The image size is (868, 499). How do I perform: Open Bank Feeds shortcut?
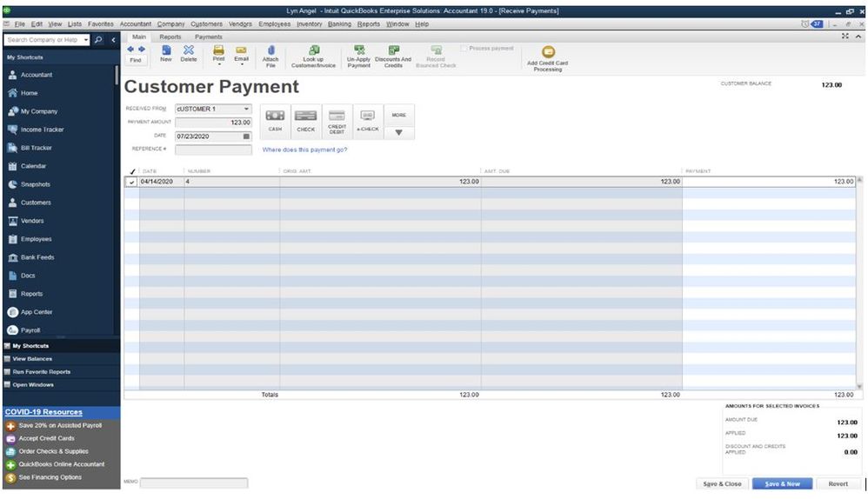click(x=31, y=257)
